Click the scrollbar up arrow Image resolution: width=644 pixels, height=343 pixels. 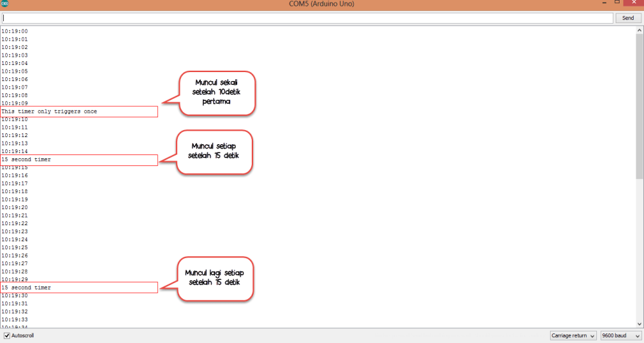[639, 30]
